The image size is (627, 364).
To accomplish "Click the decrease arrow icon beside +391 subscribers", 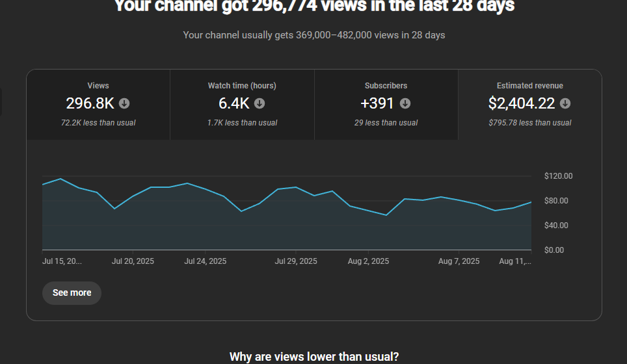I will click(405, 103).
